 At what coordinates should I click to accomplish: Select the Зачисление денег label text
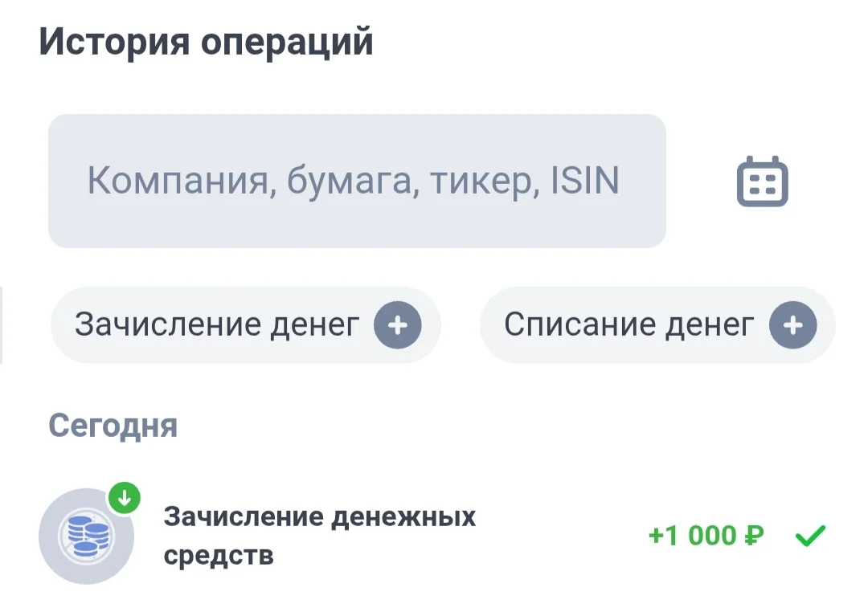(216, 325)
